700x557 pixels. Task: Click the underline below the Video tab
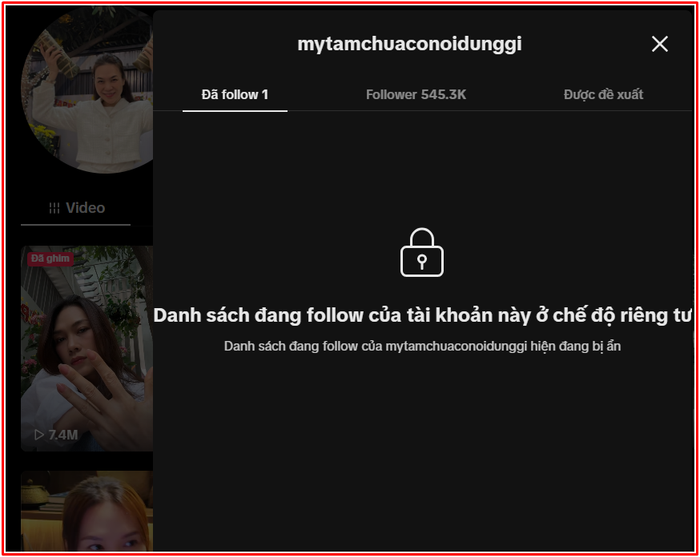76,224
